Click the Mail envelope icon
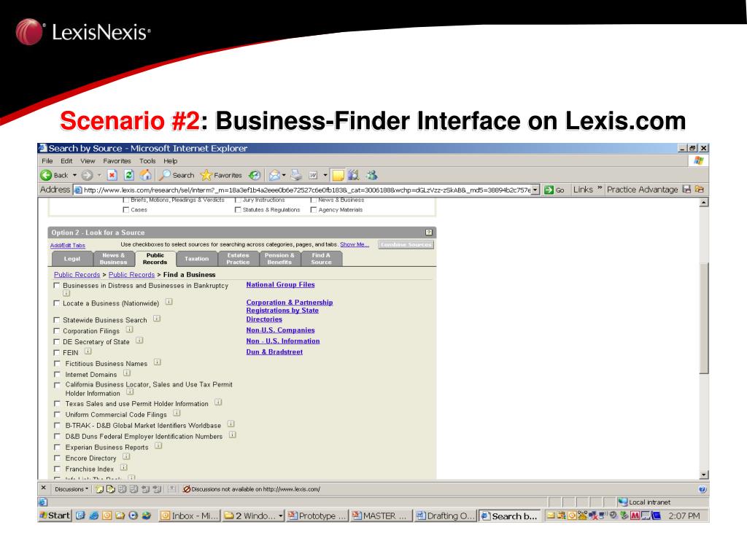The width and height of the screenshot is (747, 560). [274, 175]
